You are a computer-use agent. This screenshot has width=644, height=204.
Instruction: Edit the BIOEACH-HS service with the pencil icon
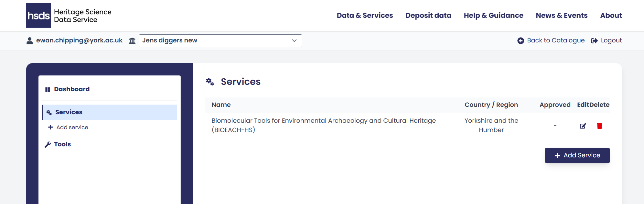point(583,126)
